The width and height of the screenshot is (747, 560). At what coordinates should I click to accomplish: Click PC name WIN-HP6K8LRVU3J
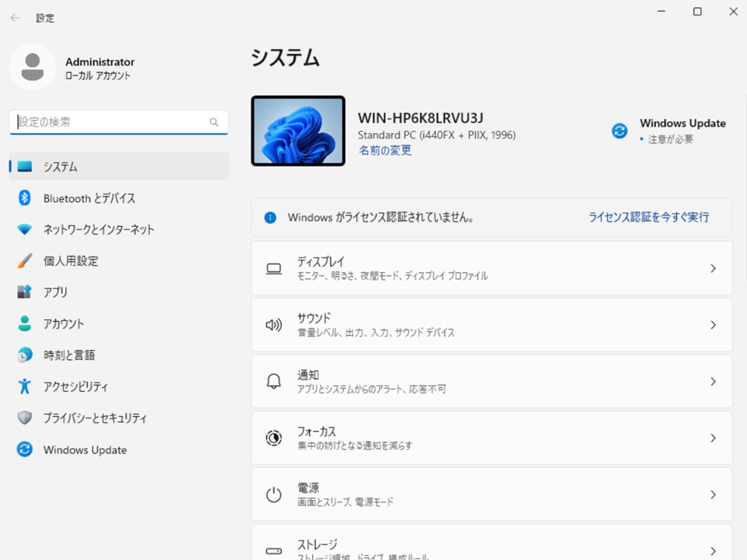421,117
